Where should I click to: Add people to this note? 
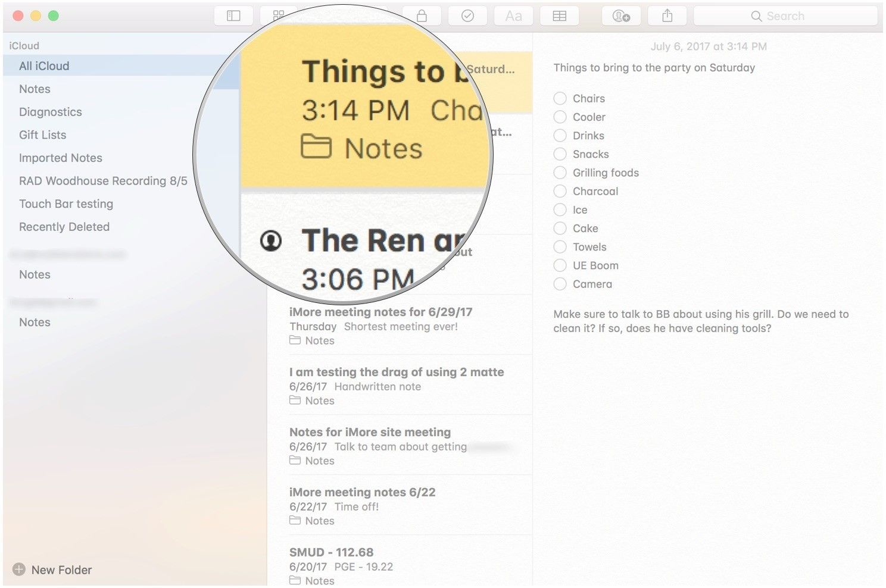click(621, 16)
